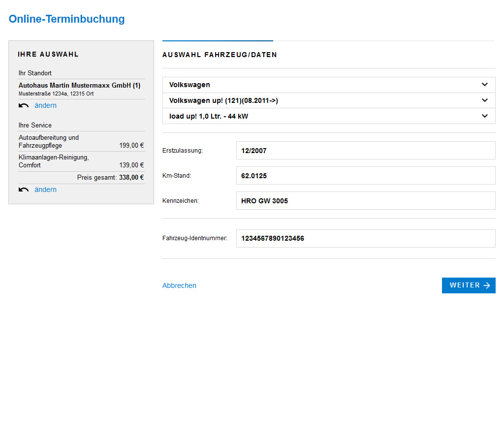Click the blue progress step indicator bar
The width and height of the screenshot is (504, 442).
(218, 40)
